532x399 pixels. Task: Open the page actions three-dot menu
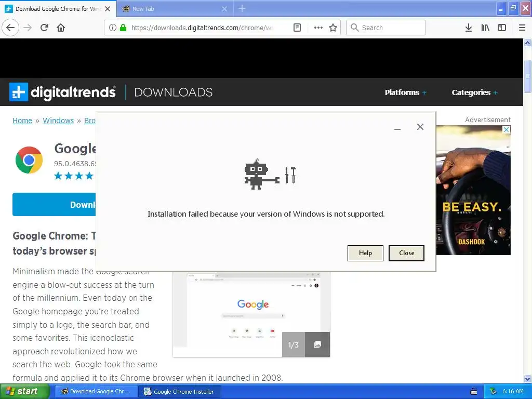pyautogui.click(x=318, y=28)
